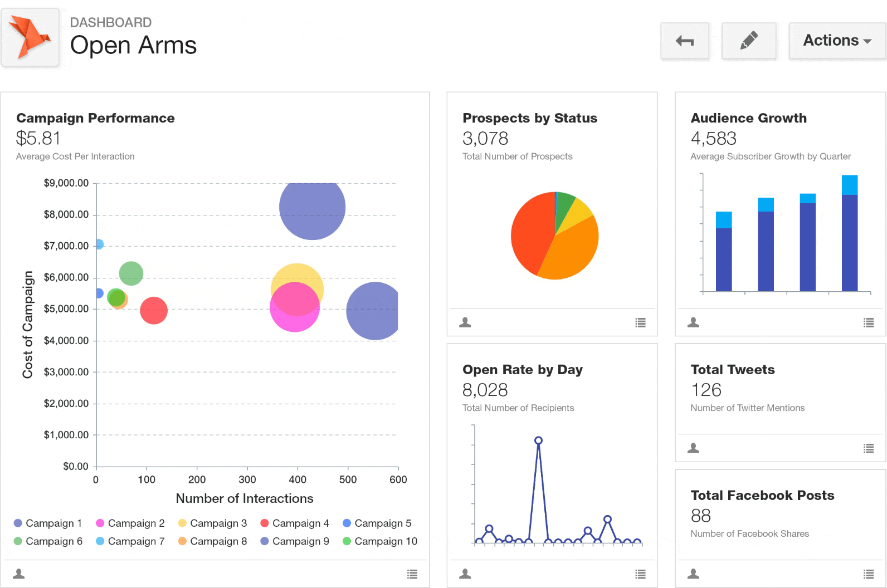Open list icon in Prospects by Status
This screenshot has width=887, height=588.
(641, 322)
